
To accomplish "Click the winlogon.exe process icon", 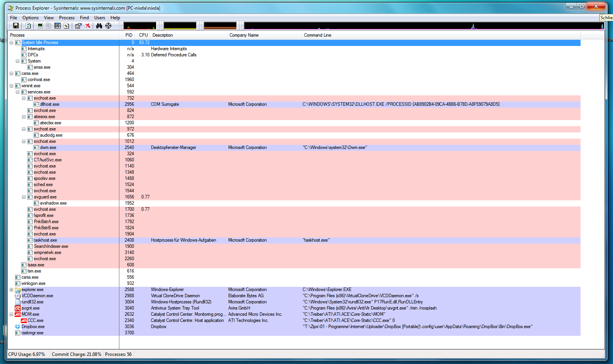I will [x=18, y=283].
